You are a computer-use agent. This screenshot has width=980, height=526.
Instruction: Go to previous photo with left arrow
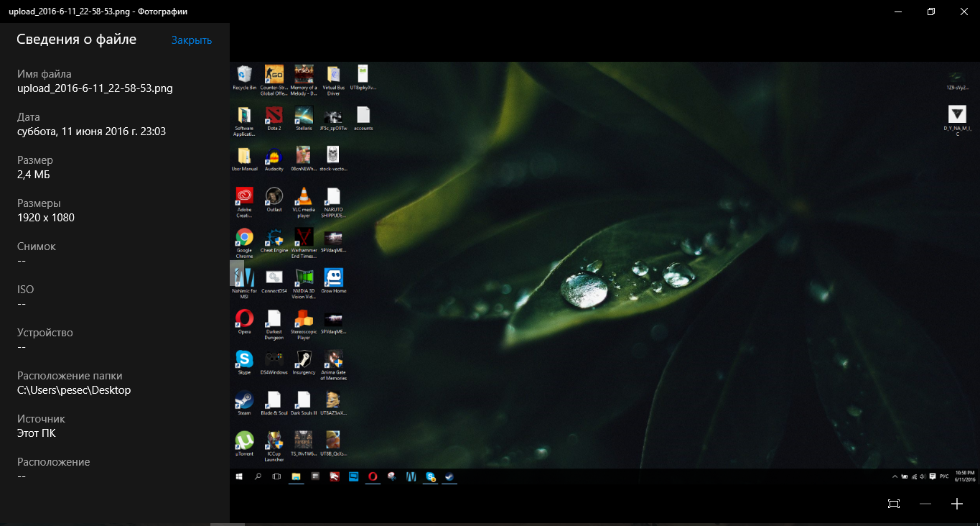(237, 273)
